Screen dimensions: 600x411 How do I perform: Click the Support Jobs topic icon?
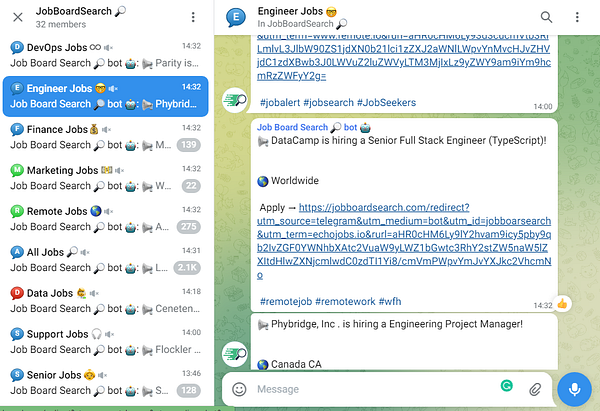(17, 334)
